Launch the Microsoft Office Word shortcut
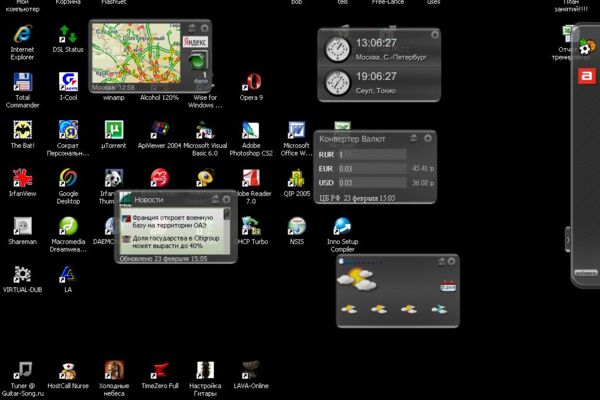600x400 pixels. [297, 130]
